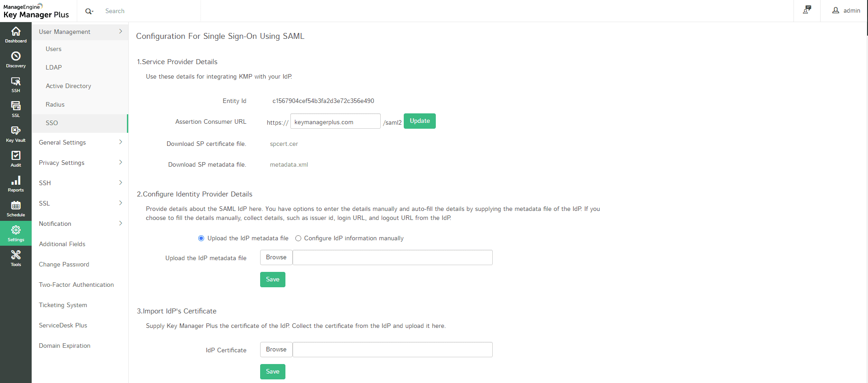Download the metadata.xml file

point(289,165)
